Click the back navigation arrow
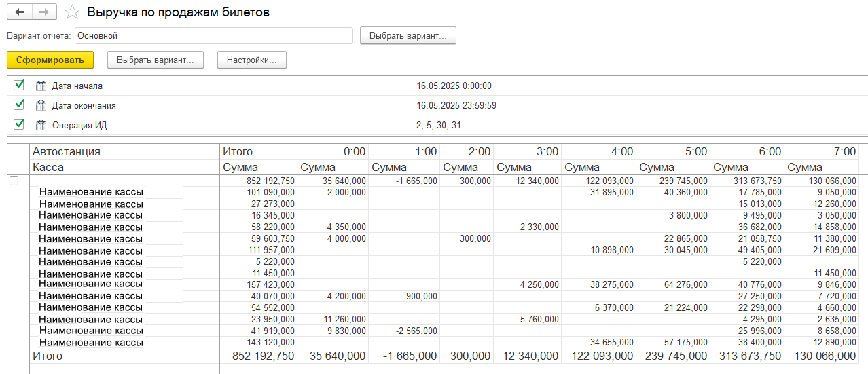The width and height of the screenshot is (868, 374). click(x=20, y=12)
